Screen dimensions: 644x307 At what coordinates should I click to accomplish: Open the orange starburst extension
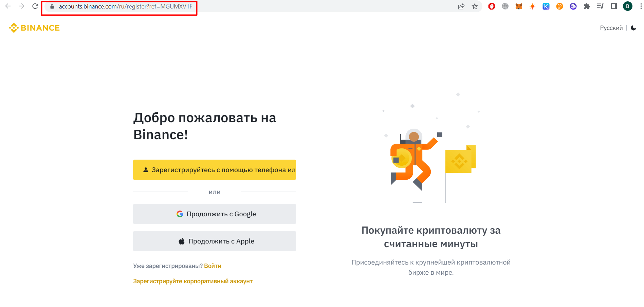point(532,6)
